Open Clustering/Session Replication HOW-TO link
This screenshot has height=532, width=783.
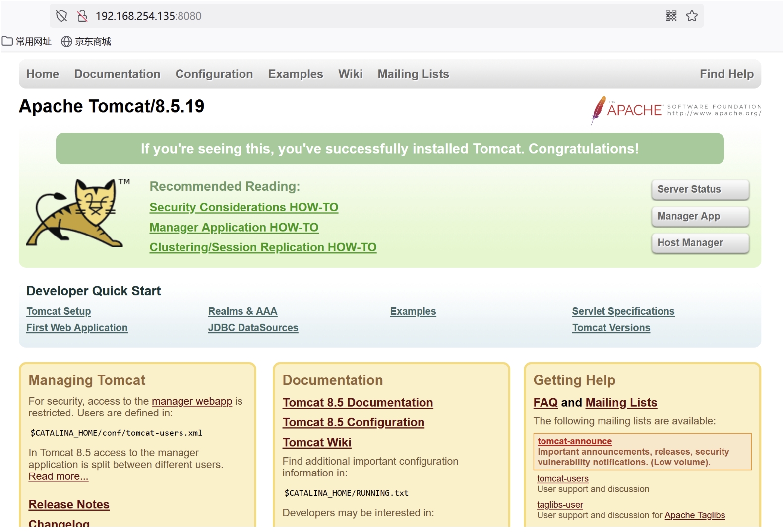tap(263, 247)
